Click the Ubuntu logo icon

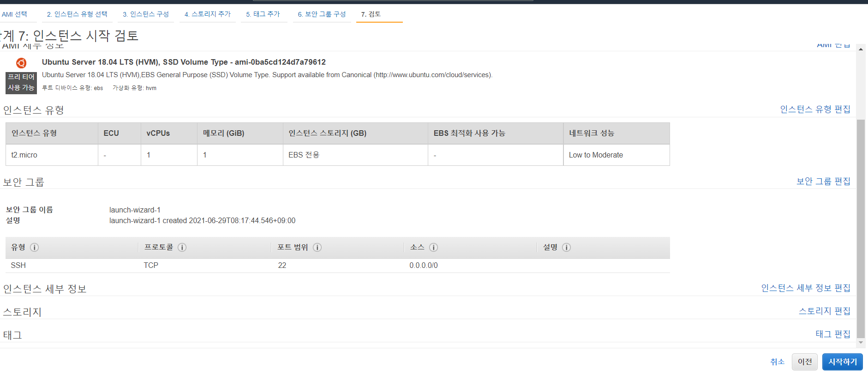pos(21,63)
